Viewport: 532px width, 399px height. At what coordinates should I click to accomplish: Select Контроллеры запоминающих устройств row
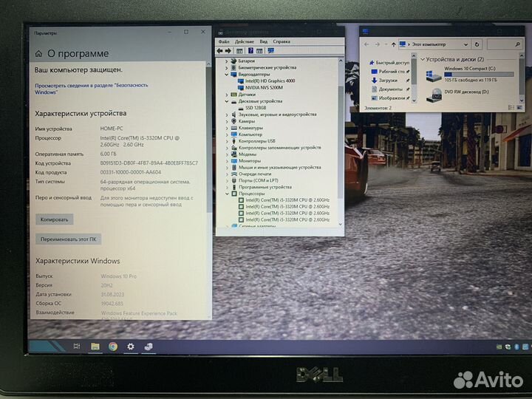(279, 148)
